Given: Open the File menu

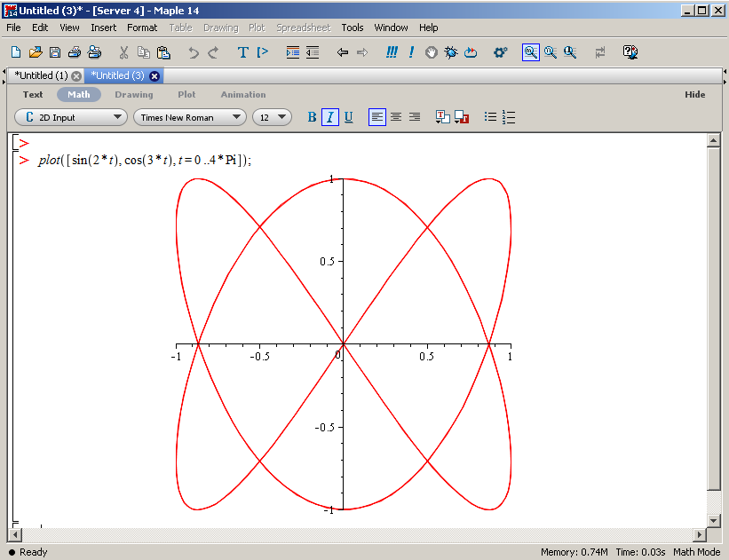Looking at the screenshot, I should pos(13,28).
